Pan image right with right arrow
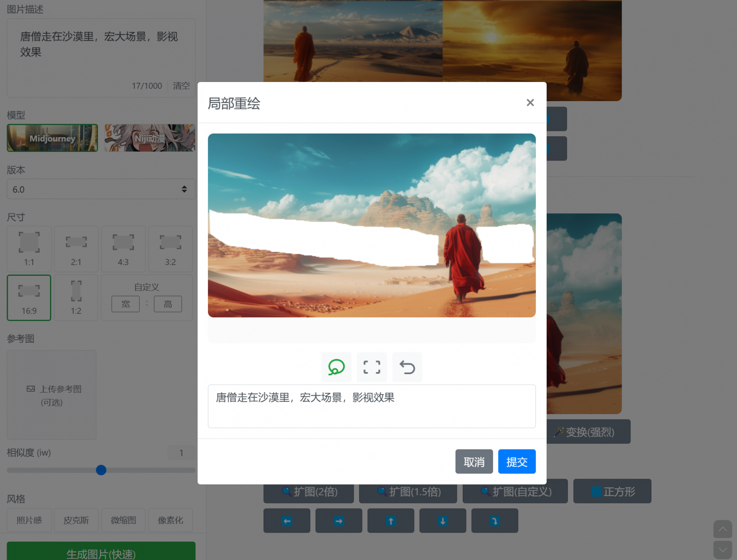Image resolution: width=737 pixels, height=560 pixels. pyautogui.click(x=339, y=521)
